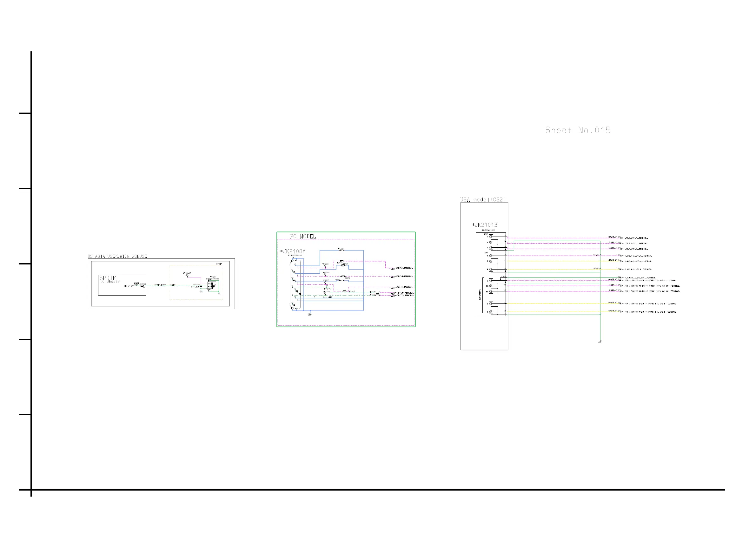The width and height of the screenshot is (756, 534).
Task: Click the SPDIF to Sheet2 box
Action: (x=122, y=285)
